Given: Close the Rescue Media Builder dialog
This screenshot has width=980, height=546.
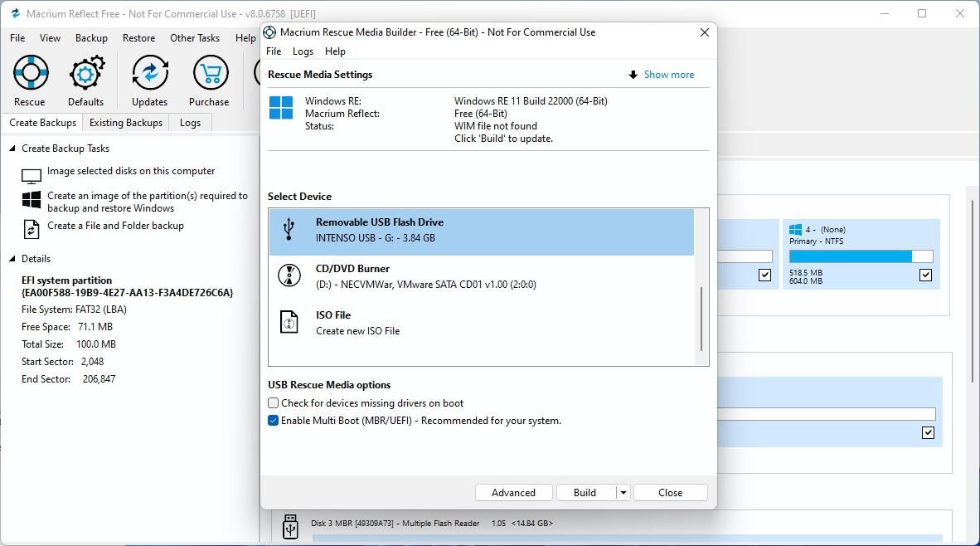Looking at the screenshot, I should [705, 32].
